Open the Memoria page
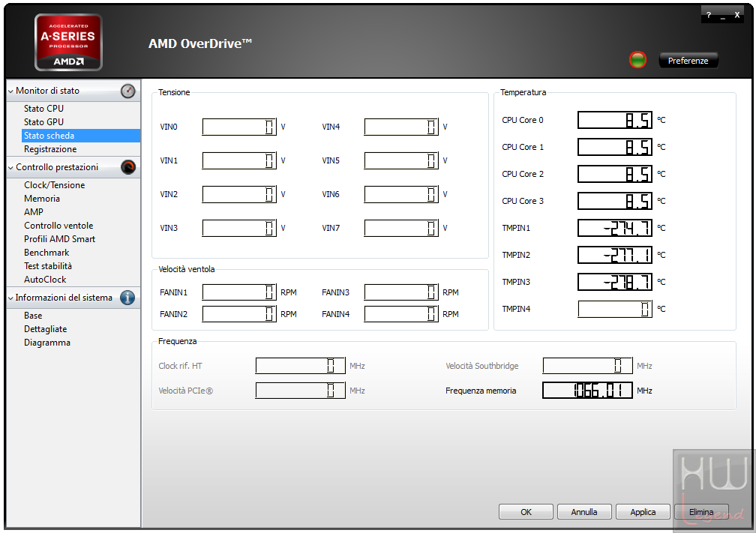Viewport: 756px width, 533px height. click(42, 199)
